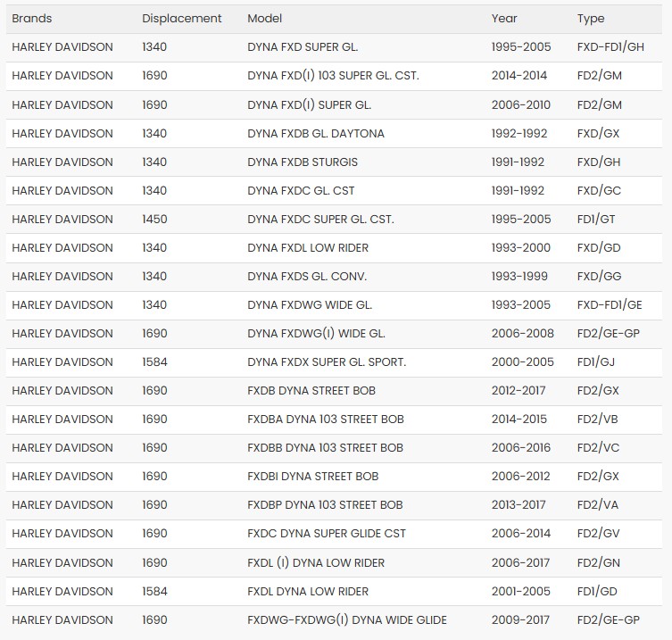672x640 pixels.
Task: Select the DYNA FXDS GL. CONV. model
Action: pos(307,277)
